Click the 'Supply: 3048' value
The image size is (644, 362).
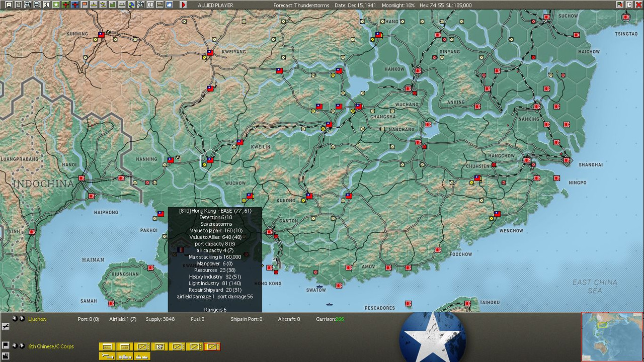point(160,319)
